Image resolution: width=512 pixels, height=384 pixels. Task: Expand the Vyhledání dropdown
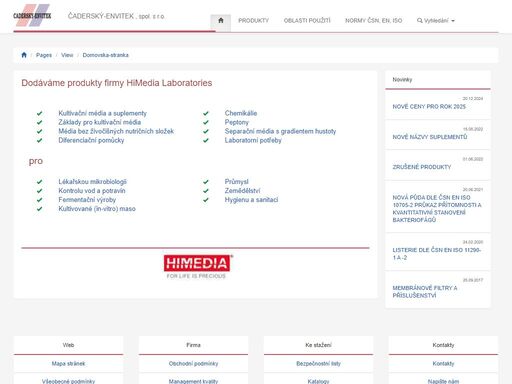tap(436, 21)
